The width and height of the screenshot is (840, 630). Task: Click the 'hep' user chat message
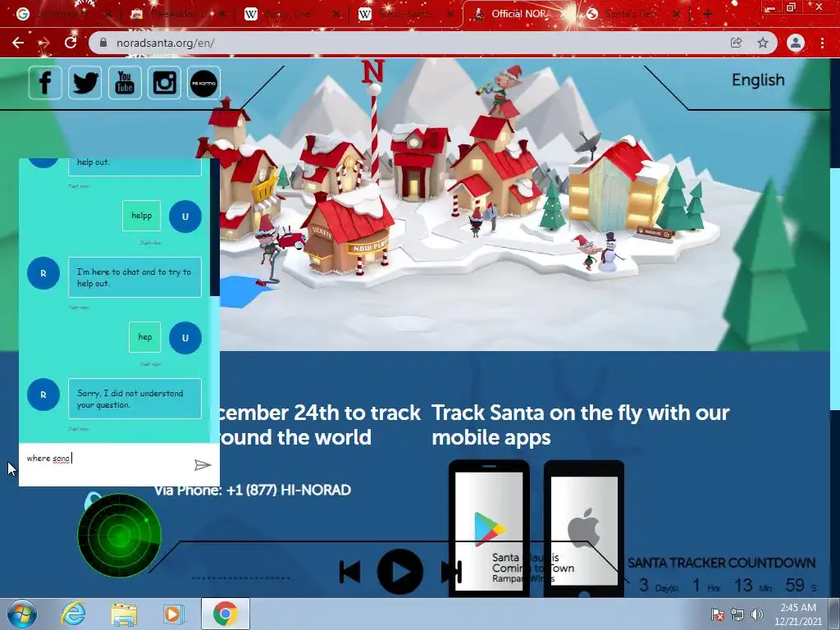click(x=144, y=337)
